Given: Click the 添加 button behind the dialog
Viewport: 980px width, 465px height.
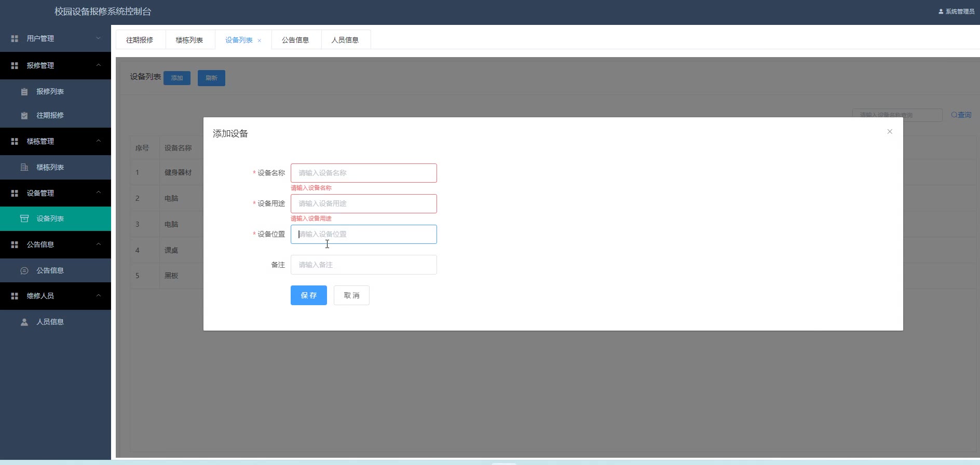Looking at the screenshot, I should click(177, 78).
